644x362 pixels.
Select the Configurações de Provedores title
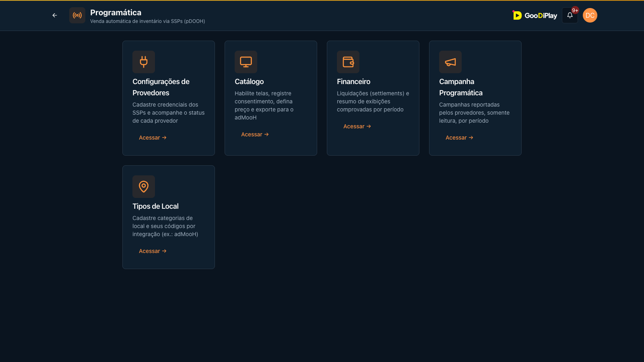point(161,87)
